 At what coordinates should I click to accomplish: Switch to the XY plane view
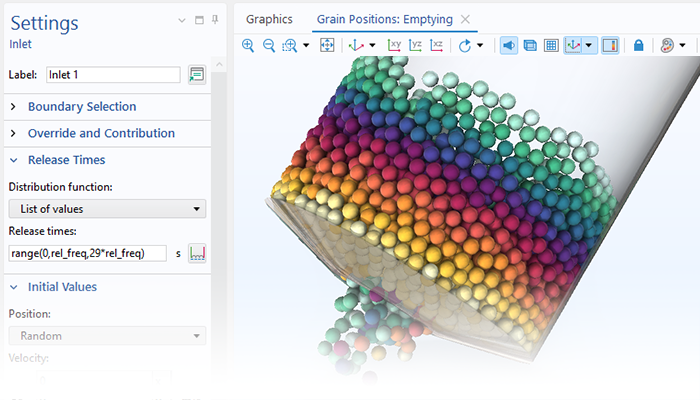click(x=395, y=46)
